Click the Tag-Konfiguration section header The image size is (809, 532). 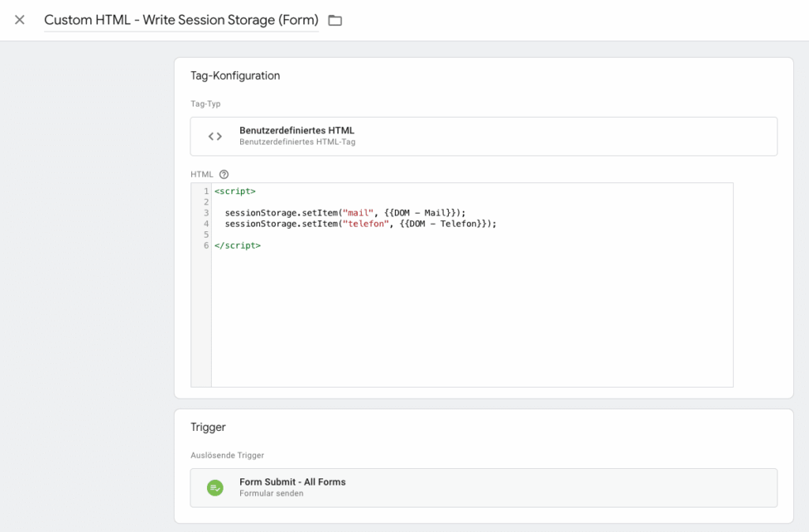click(235, 75)
